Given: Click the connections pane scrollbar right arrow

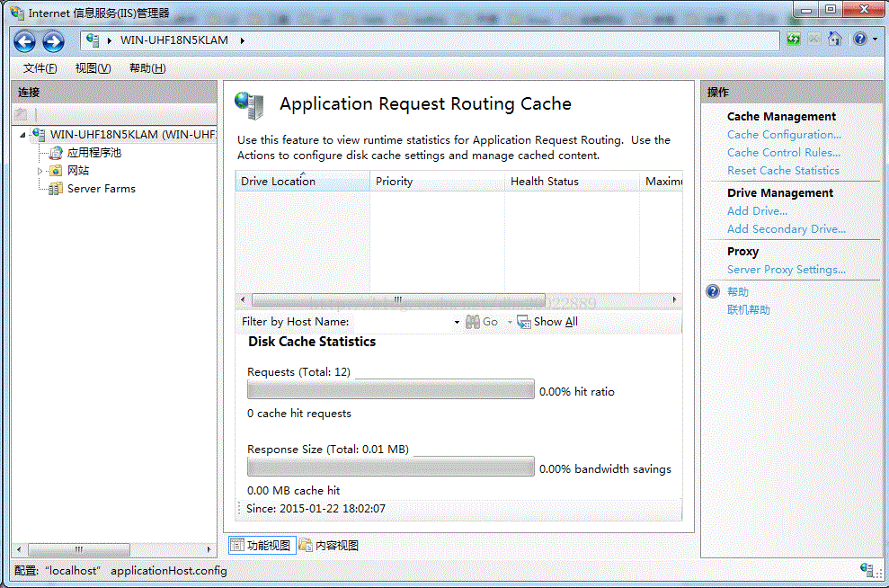Looking at the screenshot, I should point(209,549).
